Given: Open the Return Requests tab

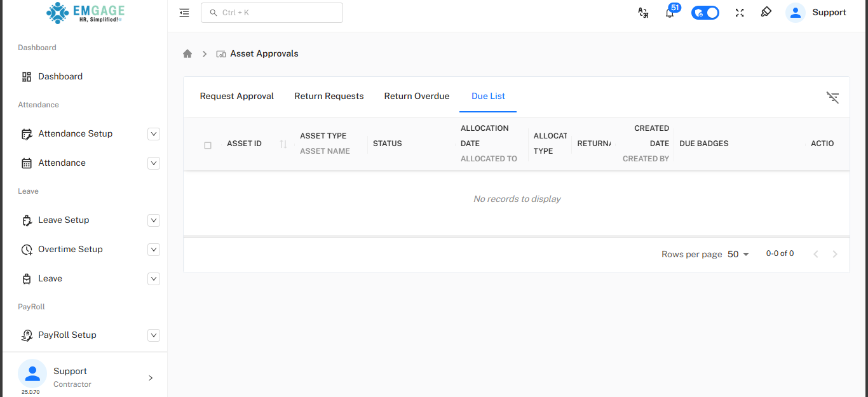Looking at the screenshot, I should [329, 97].
